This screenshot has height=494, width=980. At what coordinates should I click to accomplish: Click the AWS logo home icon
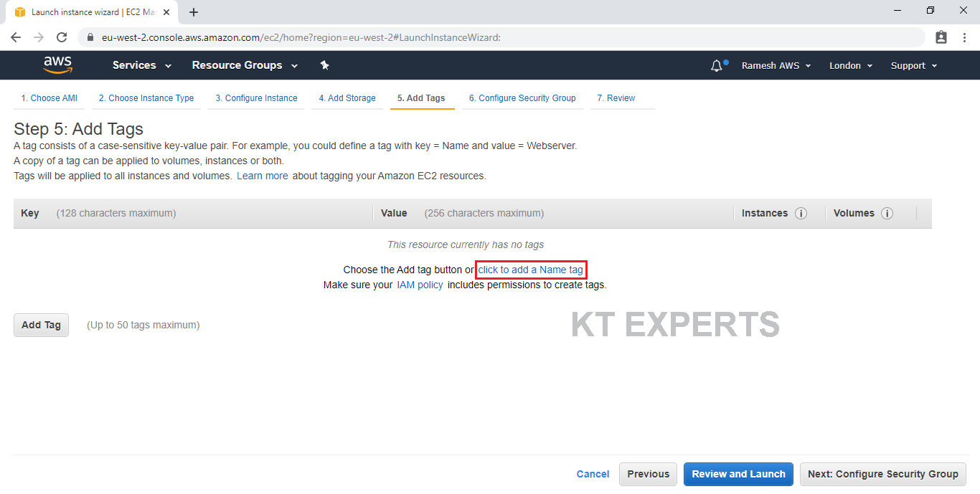[x=57, y=65]
